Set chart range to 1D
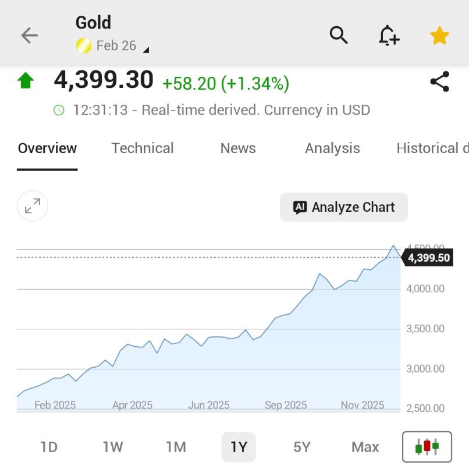The width and height of the screenshot is (469, 476). pyautogui.click(x=49, y=447)
